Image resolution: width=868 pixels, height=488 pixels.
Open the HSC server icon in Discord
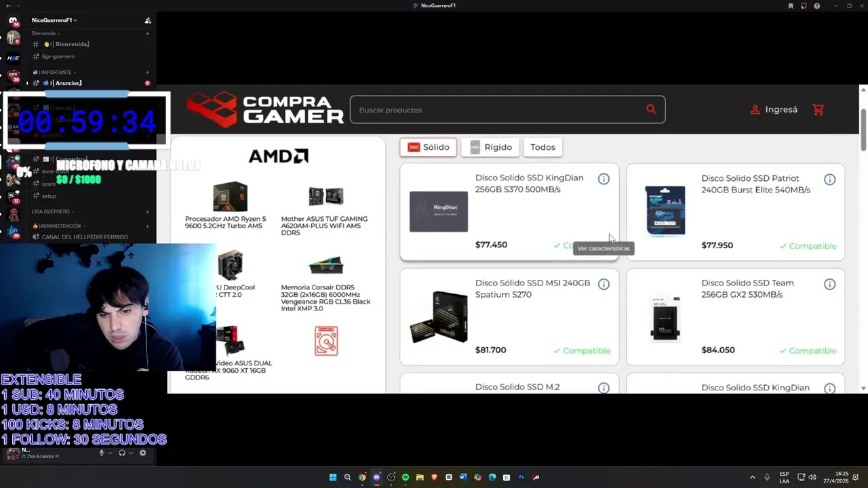click(x=13, y=58)
